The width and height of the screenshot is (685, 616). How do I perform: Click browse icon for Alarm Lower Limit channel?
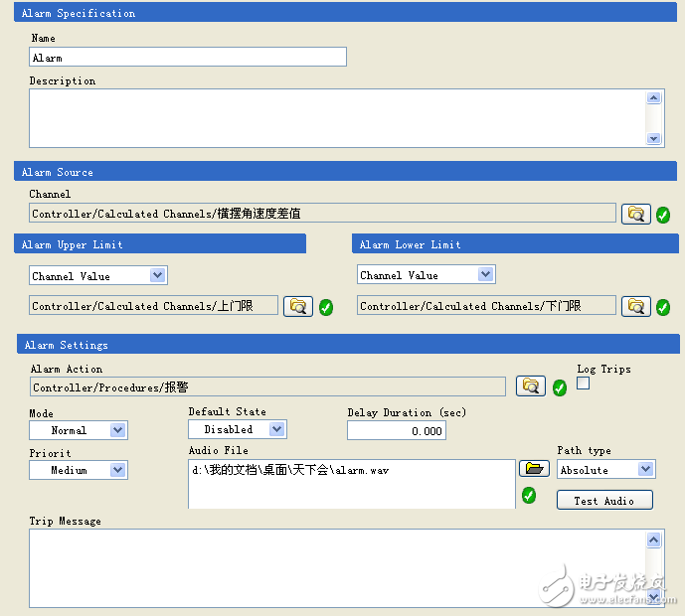(x=635, y=306)
